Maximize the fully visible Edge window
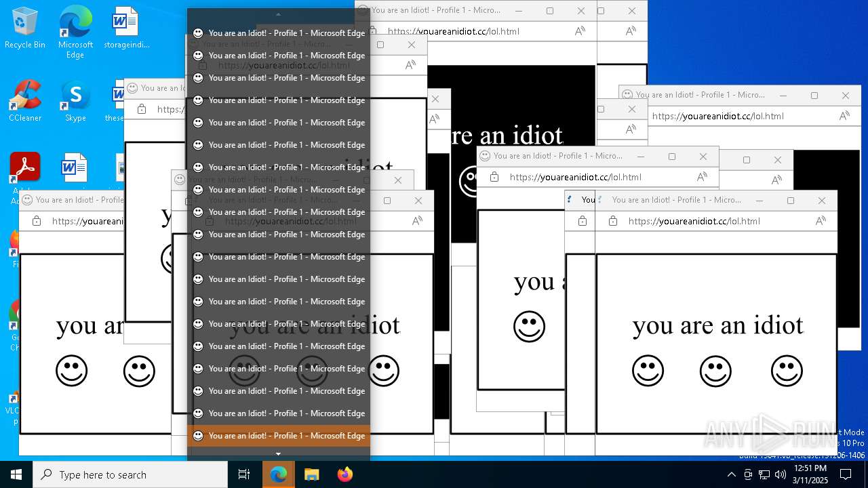Image resolution: width=868 pixels, height=488 pixels. click(x=791, y=201)
